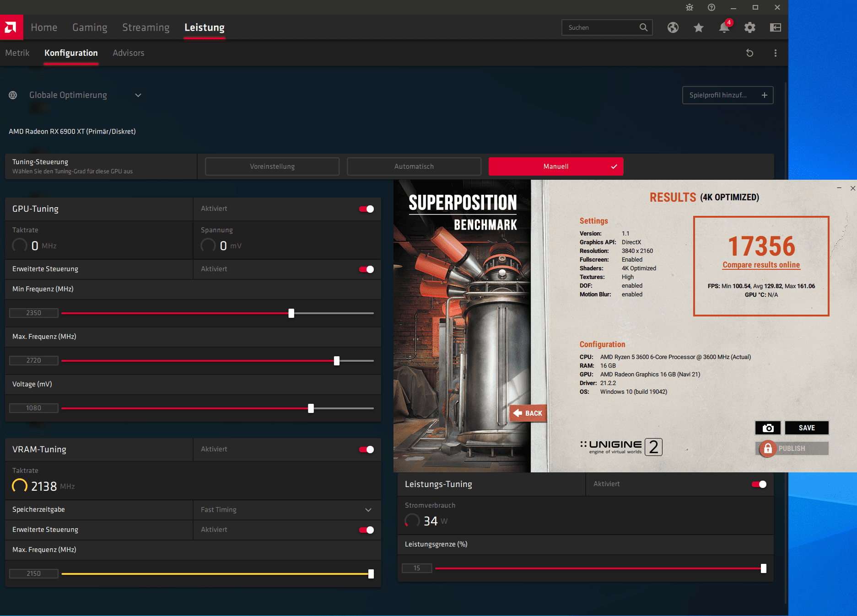857x616 pixels.
Task: Open Speicherzeitgabe Fast Timing dropdown
Action: tap(368, 510)
